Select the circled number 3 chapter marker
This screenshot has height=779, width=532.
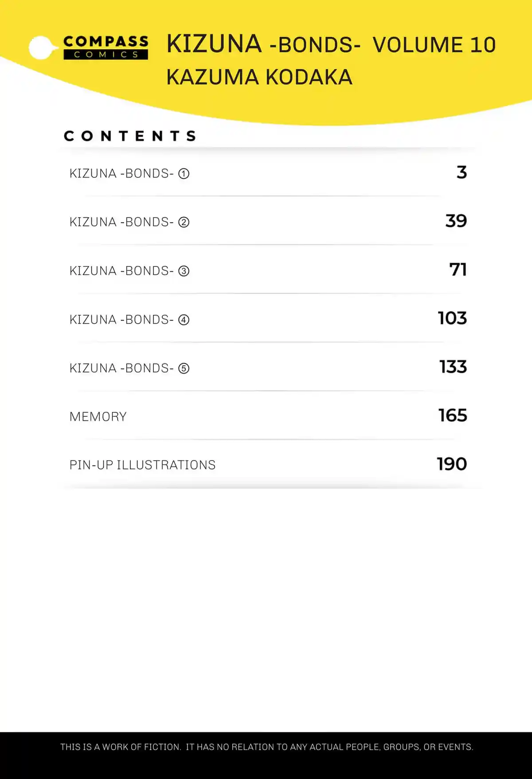[x=184, y=271]
